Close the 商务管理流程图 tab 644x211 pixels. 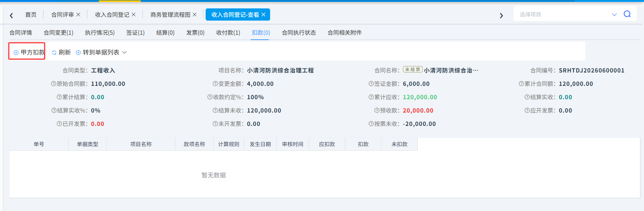click(x=195, y=14)
